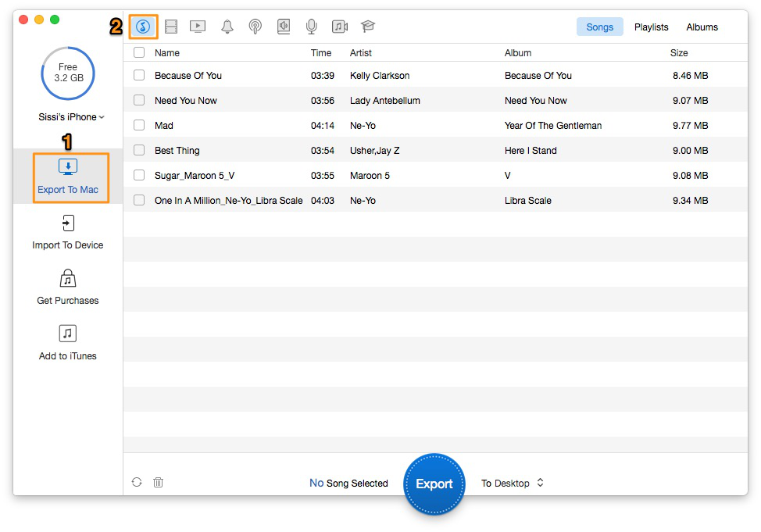Screen dimensions: 761x532
Task: Click the size 8.46 MB
Action: [690, 76]
